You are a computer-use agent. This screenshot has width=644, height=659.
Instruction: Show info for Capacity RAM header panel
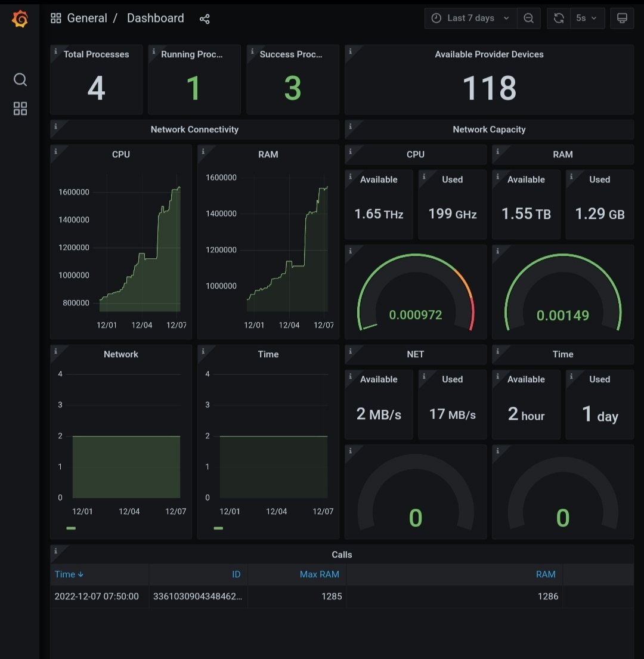tap(497, 151)
